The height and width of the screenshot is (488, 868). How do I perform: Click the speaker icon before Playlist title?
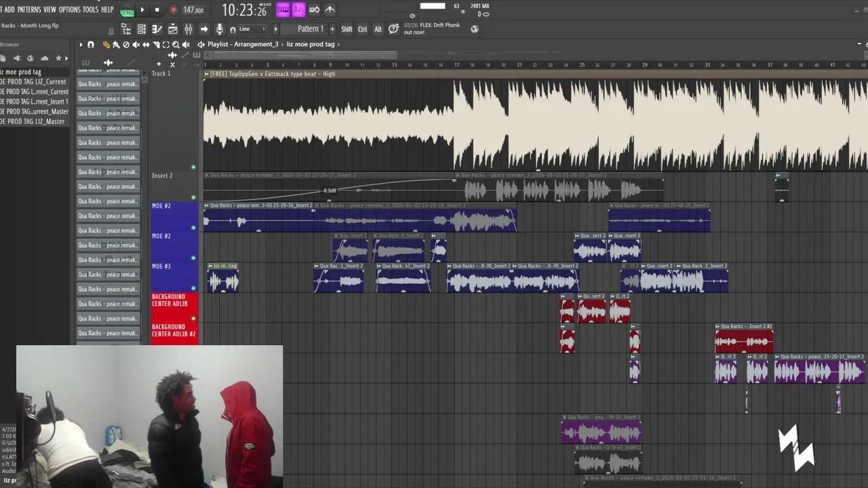[201, 45]
